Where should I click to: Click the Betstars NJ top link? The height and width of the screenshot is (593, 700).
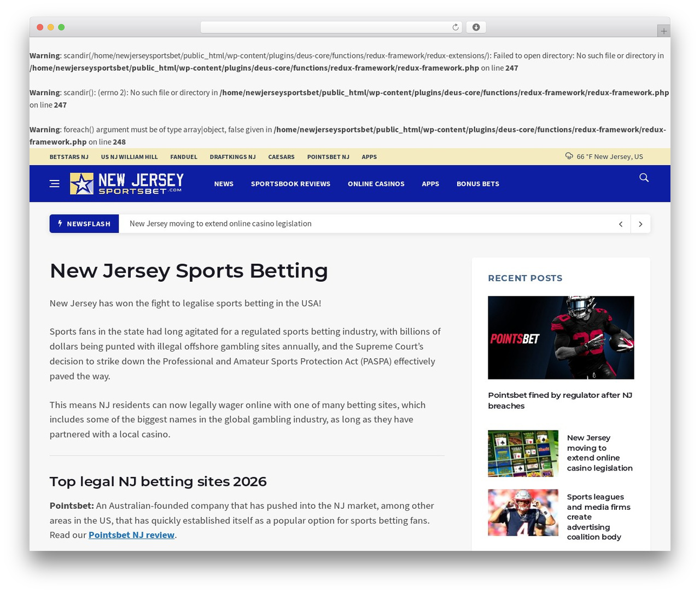[x=69, y=157]
